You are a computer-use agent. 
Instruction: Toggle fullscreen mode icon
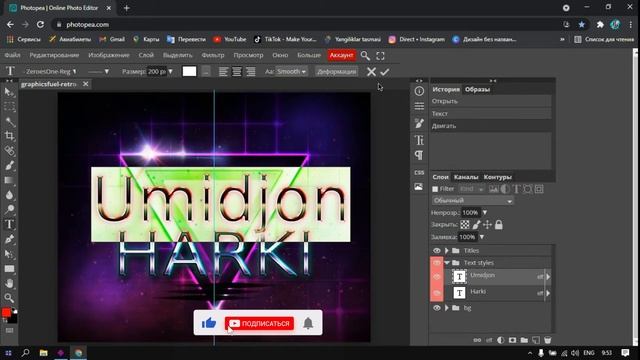point(380,56)
